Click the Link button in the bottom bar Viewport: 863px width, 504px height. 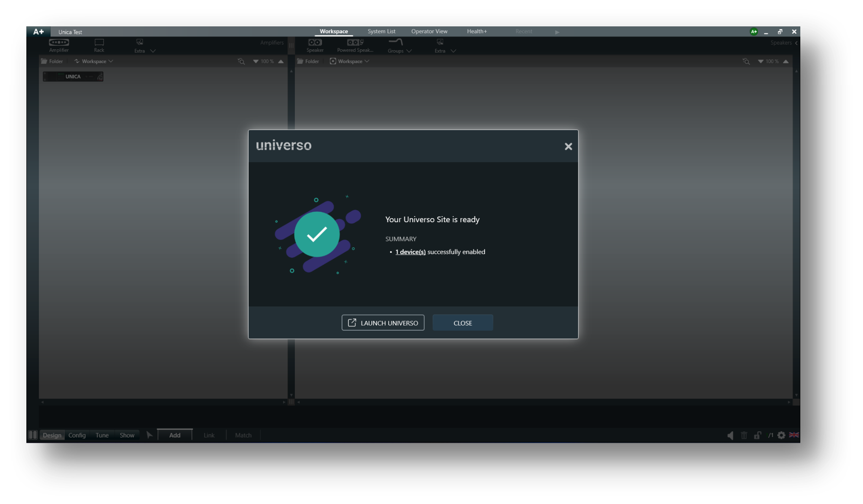209,435
